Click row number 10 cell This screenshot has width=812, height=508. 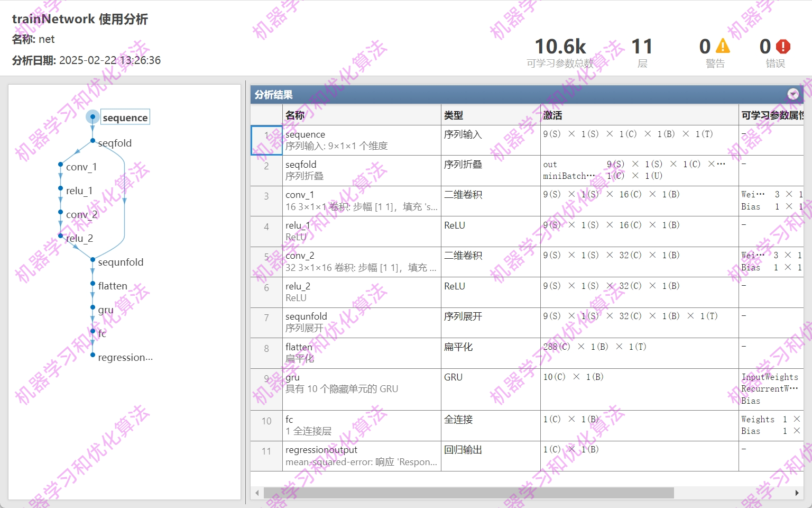click(266, 425)
